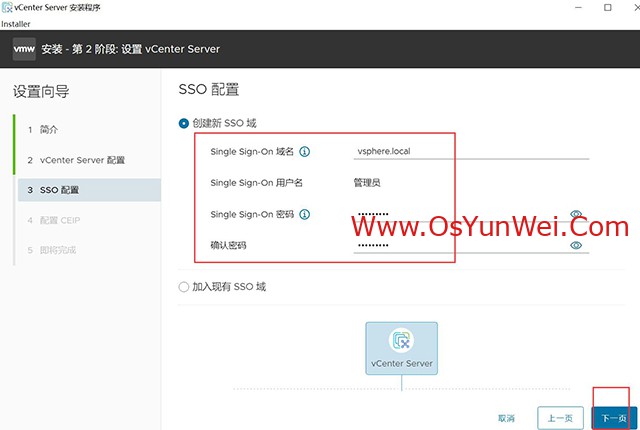Show password via eye icon for 确认密码

point(576,245)
